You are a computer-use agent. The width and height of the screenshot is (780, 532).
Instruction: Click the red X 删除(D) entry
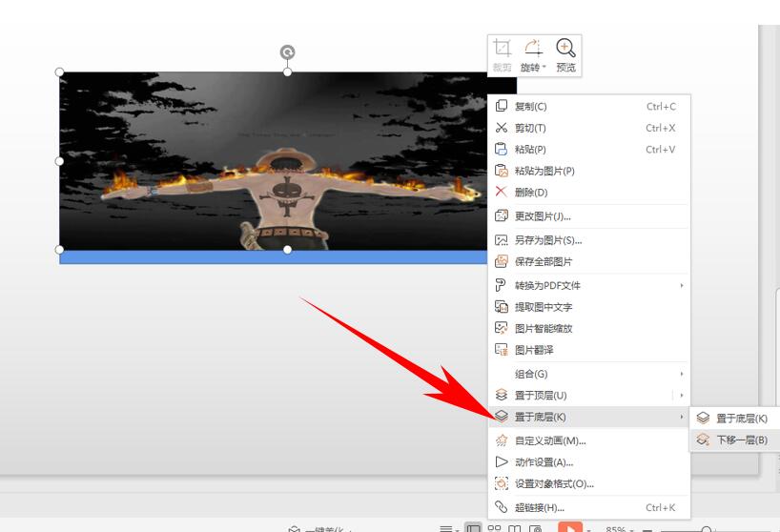[588, 193]
